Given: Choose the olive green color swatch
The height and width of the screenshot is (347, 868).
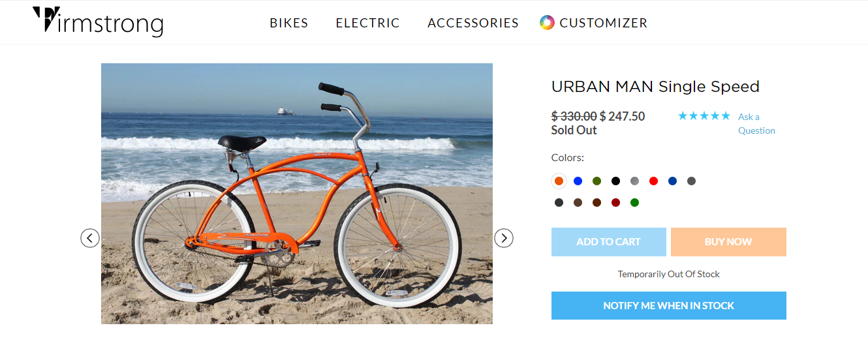Looking at the screenshot, I should pos(597,181).
